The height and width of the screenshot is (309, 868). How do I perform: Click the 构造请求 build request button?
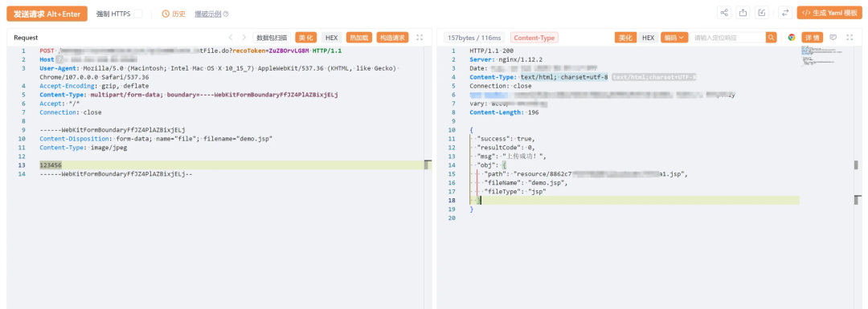(392, 38)
